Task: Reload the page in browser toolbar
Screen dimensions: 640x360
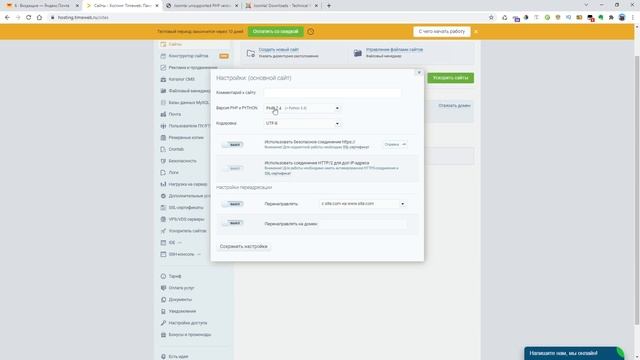Action: [x=29, y=18]
